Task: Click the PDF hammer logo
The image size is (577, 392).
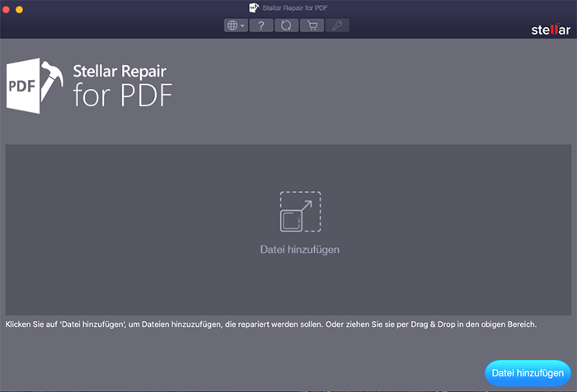Action: coord(35,86)
